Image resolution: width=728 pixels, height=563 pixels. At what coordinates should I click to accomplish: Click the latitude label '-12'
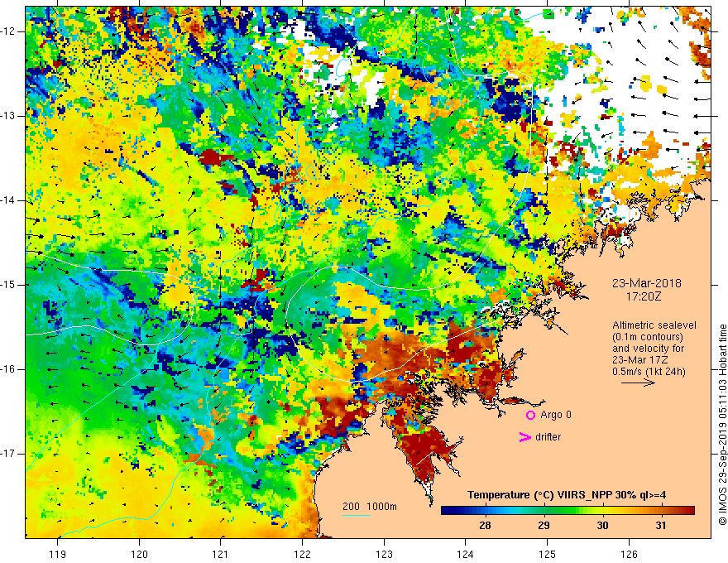(8, 31)
